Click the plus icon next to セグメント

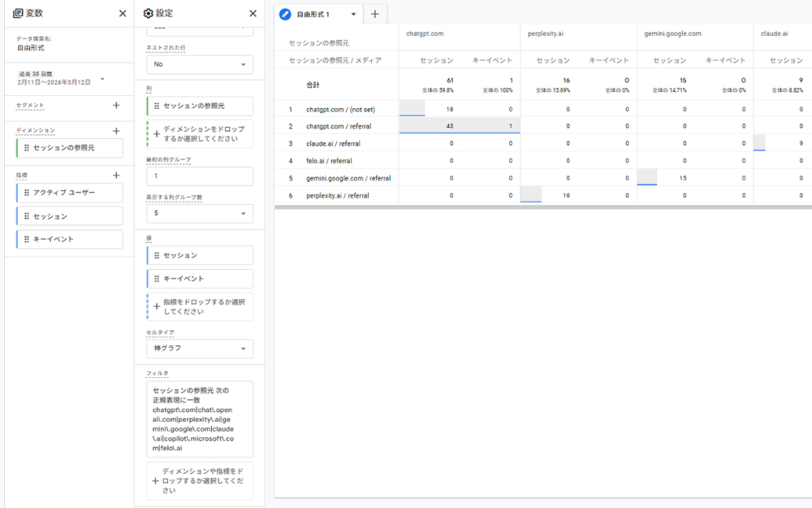[116, 105]
